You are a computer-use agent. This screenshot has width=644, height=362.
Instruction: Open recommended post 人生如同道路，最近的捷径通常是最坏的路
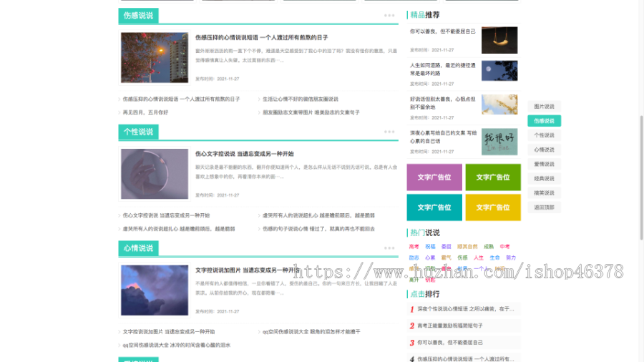(443, 69)
